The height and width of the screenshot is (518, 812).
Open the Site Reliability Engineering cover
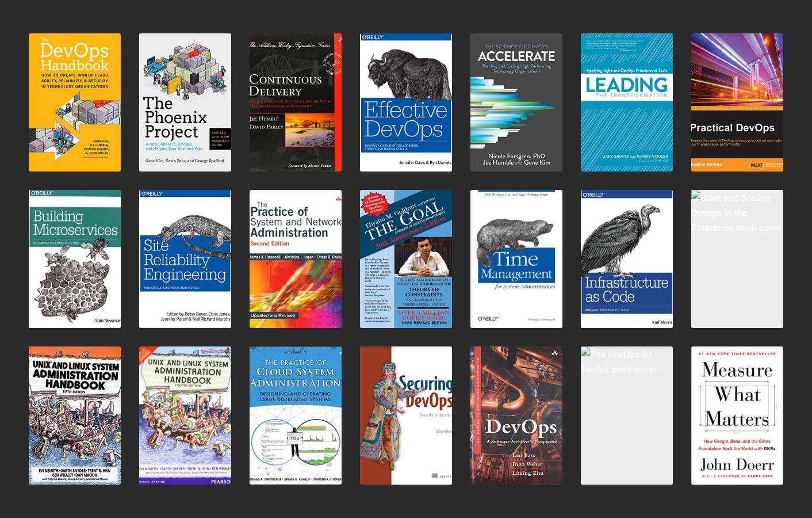[x=185, y=259]
